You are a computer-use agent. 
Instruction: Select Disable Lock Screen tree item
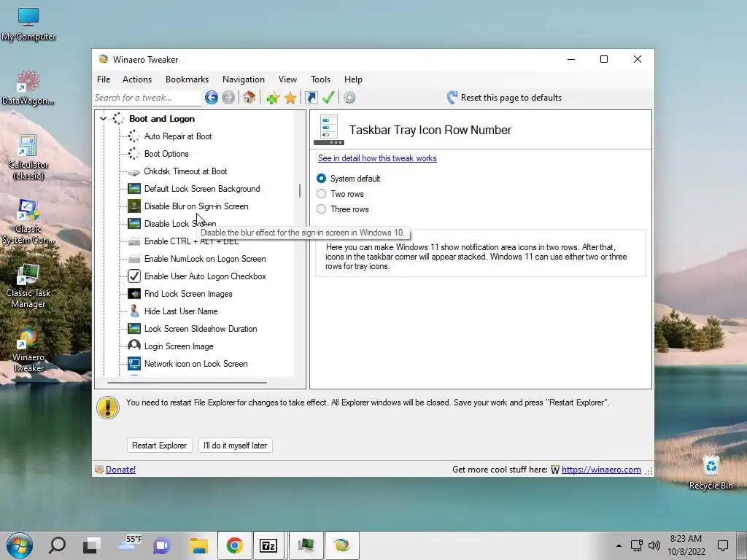(180, 224)
